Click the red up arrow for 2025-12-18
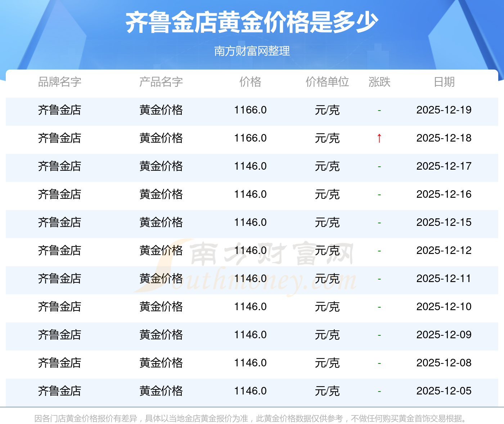The height and width of the screenshot is (424, 504). (x=379, y=138)
